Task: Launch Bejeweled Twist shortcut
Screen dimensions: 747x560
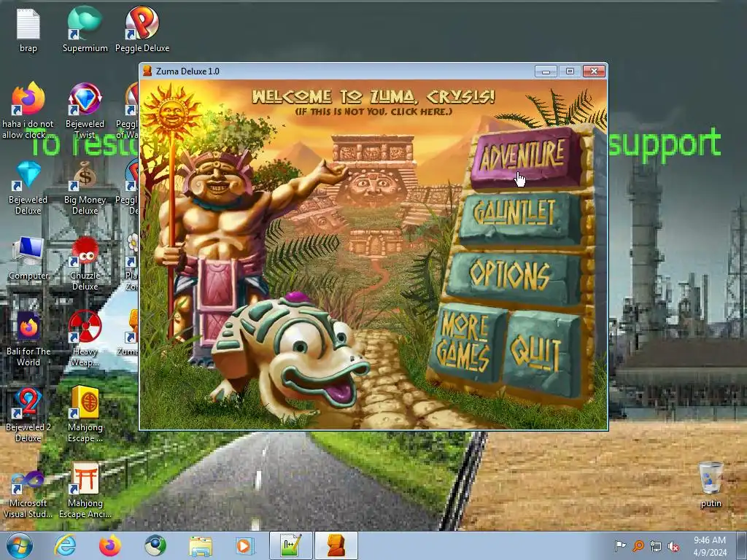Action: [x=85, y=111]
